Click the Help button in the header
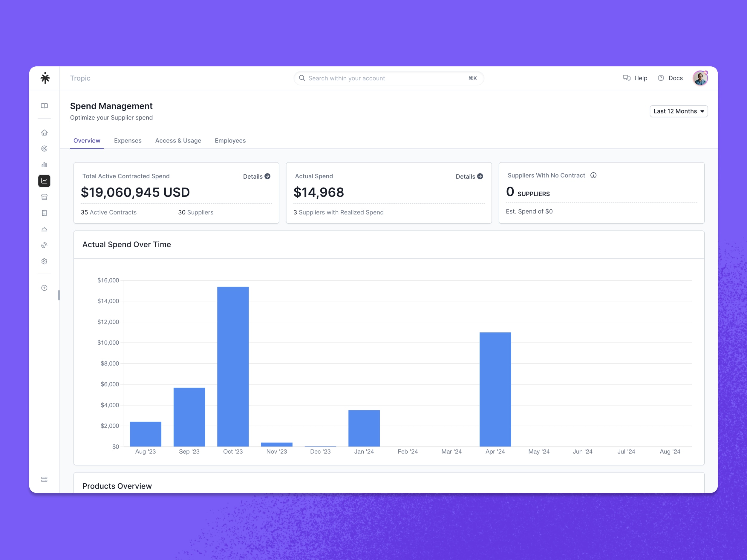 (635, 78)
